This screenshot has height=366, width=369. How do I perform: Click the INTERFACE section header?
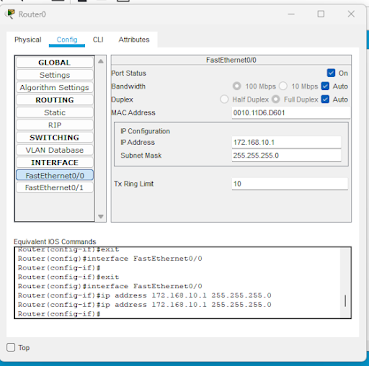pyautogui.click(x=55, y=163)
